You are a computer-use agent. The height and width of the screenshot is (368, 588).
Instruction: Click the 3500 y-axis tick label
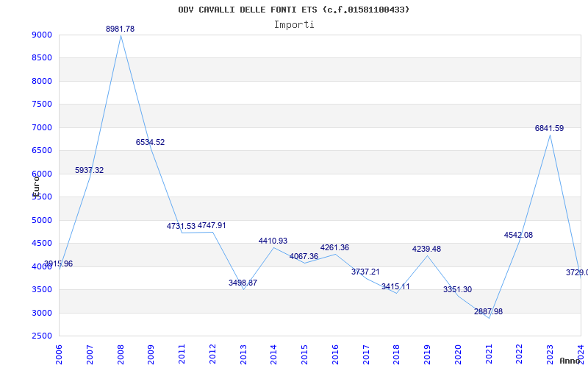(42, 289)
